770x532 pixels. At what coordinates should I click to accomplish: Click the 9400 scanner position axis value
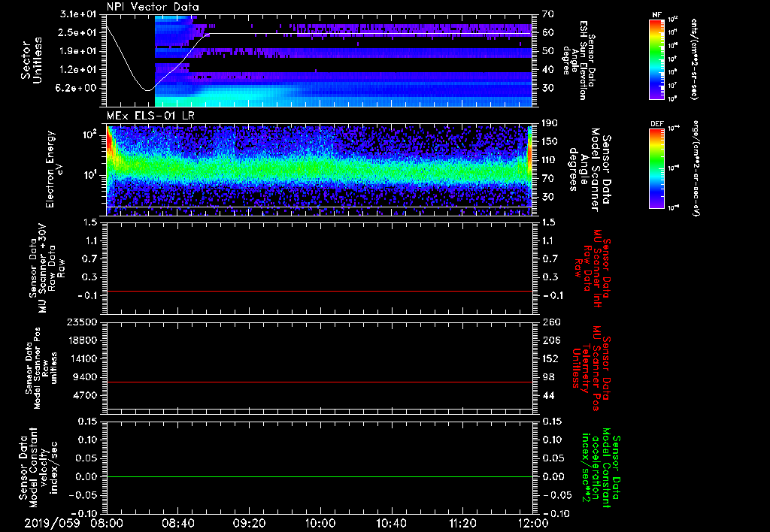pyautogui.click(x=85, y=377)
